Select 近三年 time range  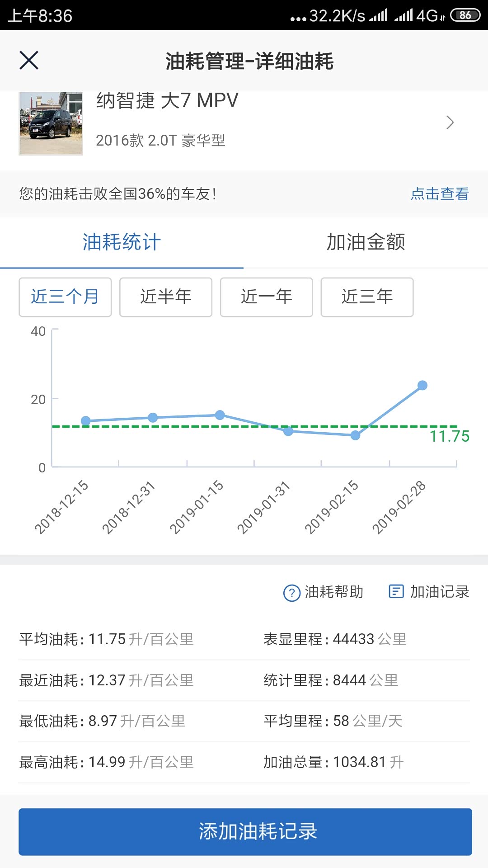[367, 297]
